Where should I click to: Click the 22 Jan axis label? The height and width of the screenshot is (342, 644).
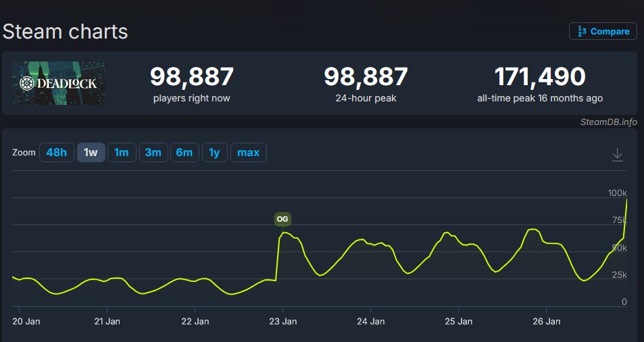tap(195, 321)
